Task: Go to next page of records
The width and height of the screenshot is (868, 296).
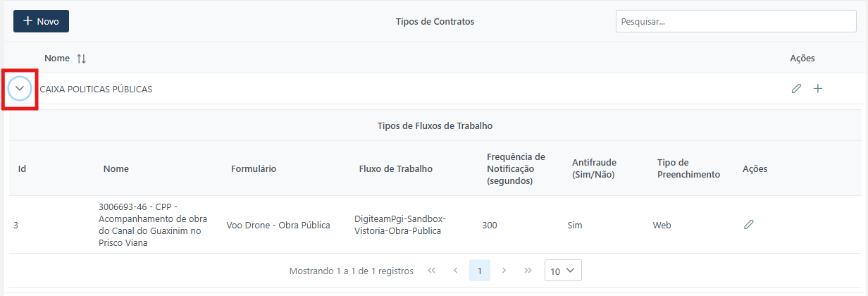Action: click(x=504, y=271)
